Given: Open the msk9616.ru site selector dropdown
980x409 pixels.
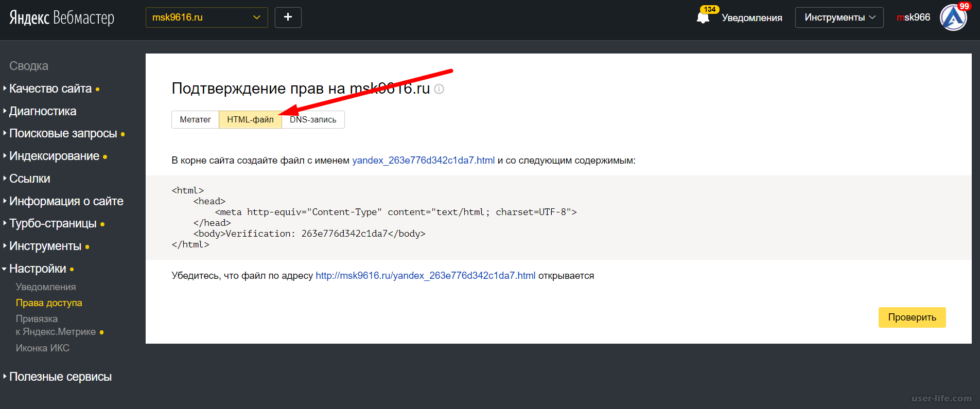Looking at the screenshot, I should click(x=207, y=17).
